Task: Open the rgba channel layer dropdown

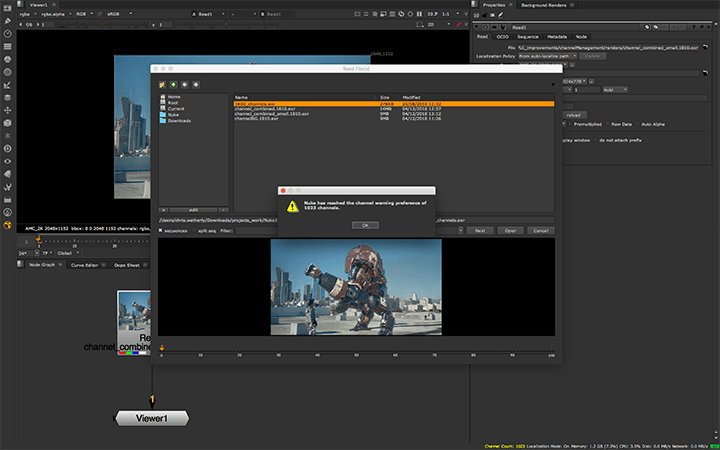Action: tap(28, 14)
